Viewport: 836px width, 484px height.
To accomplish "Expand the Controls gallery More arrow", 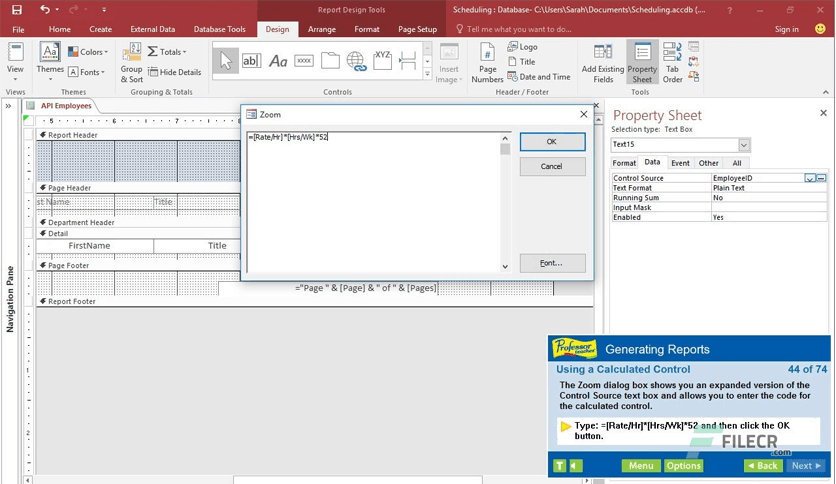I will [x=427, y=75].
